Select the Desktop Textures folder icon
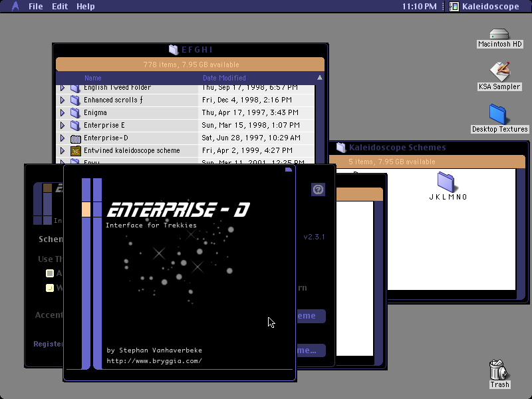532x399 pixels. [497, 114]
